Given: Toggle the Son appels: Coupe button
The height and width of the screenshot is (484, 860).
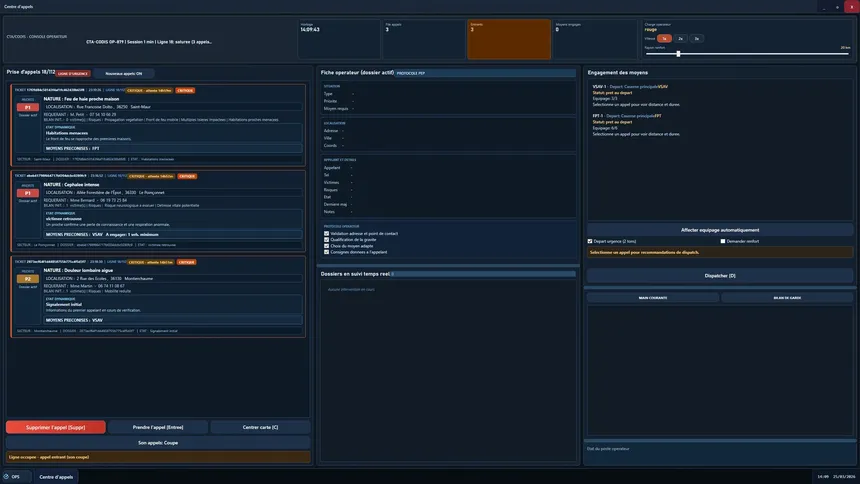Looking at the screenshot, I should click(x=158, y=442).
